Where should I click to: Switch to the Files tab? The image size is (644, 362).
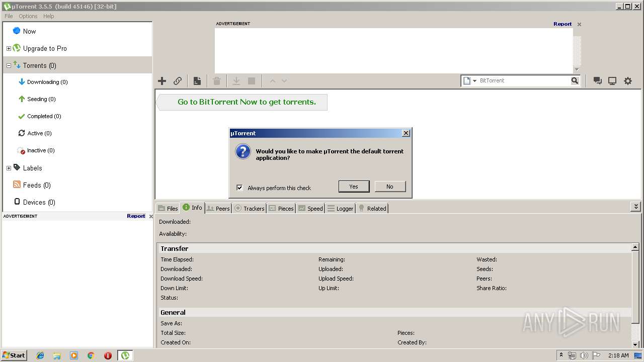[x=168, y=208]
